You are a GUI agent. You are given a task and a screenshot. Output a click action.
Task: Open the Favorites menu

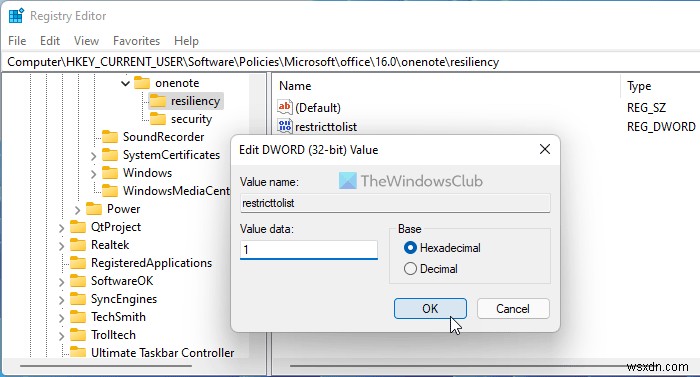[x=136, y=41]
